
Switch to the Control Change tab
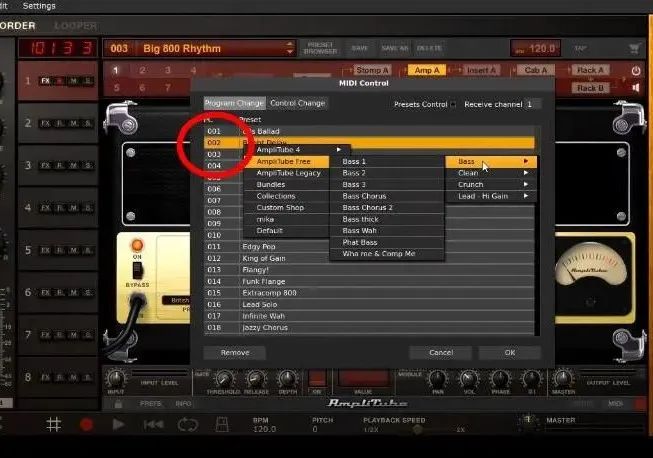(x=297, y=103)
